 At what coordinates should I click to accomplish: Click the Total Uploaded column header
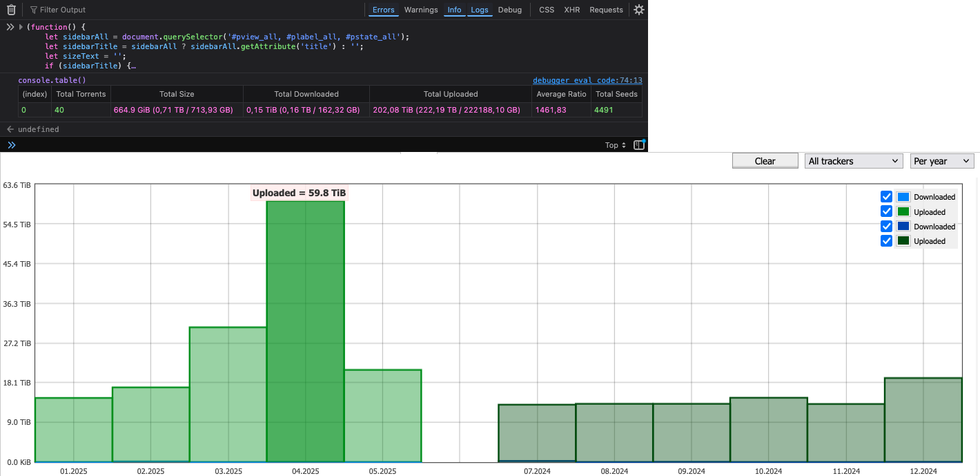451,94
